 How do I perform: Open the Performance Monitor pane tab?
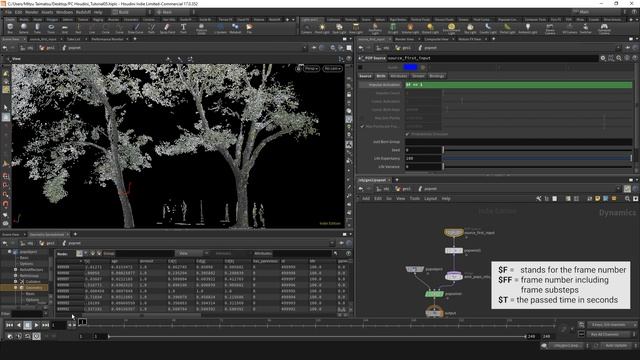[107, 39]
